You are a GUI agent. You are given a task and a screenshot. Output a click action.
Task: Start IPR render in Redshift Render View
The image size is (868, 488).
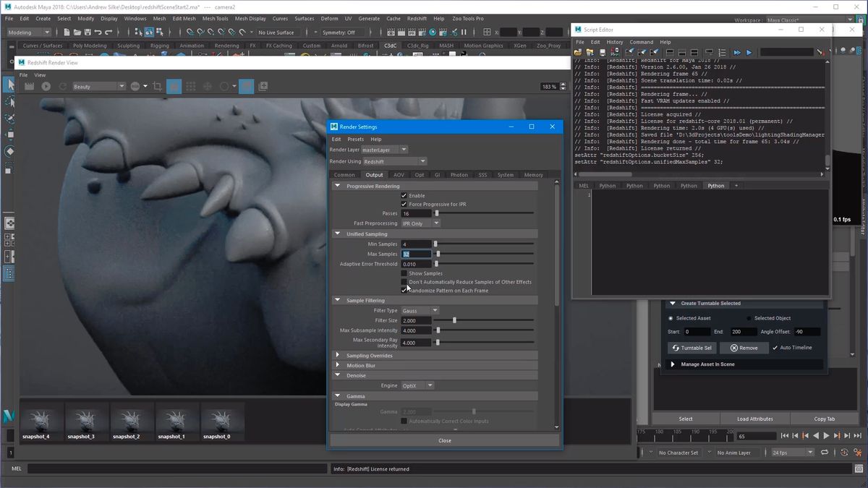tap(46, 86)
